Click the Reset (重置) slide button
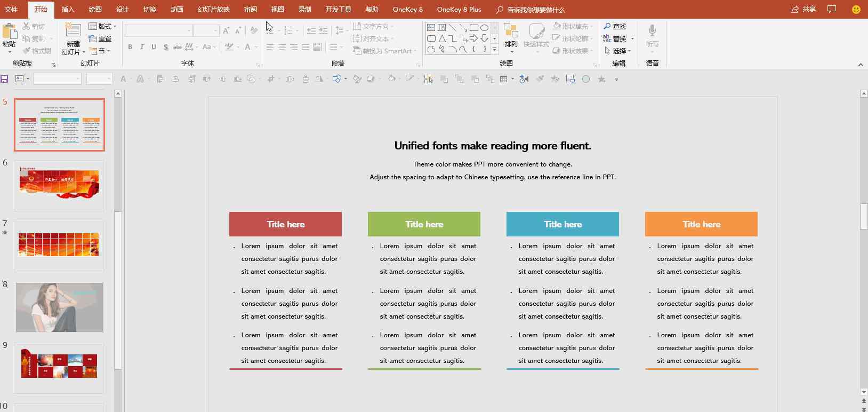The width and height of the screenshot is (868, 412). pyautogui.click(x=100, y=38)
